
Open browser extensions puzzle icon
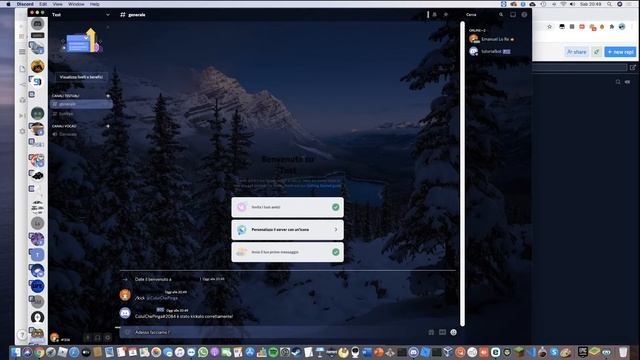tap(611, 27)
